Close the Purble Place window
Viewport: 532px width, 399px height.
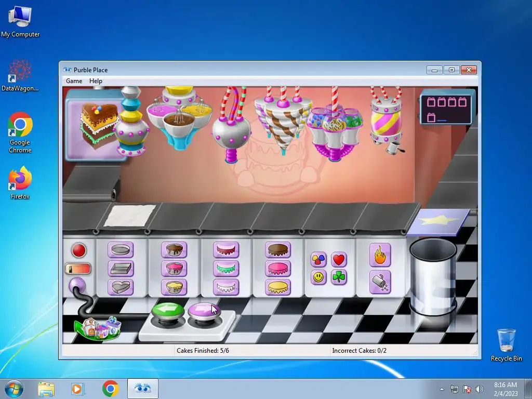click(469, 70)
